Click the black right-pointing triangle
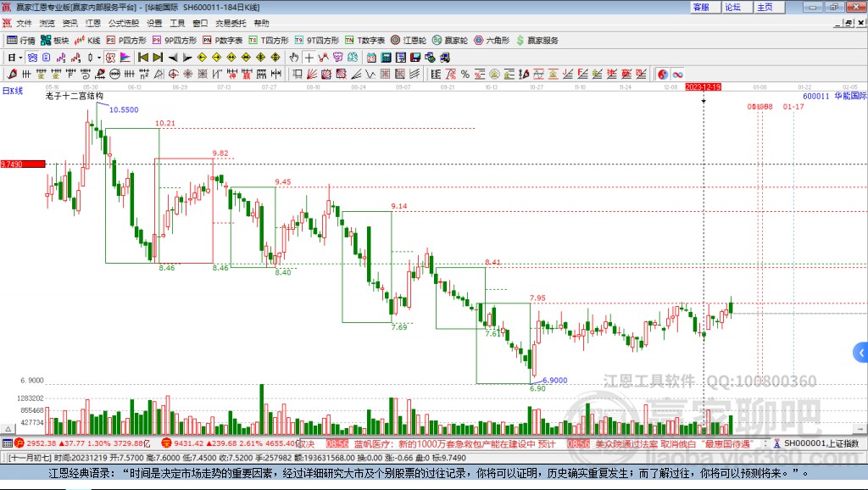868x490 pixels. click(x=187, y=58)
